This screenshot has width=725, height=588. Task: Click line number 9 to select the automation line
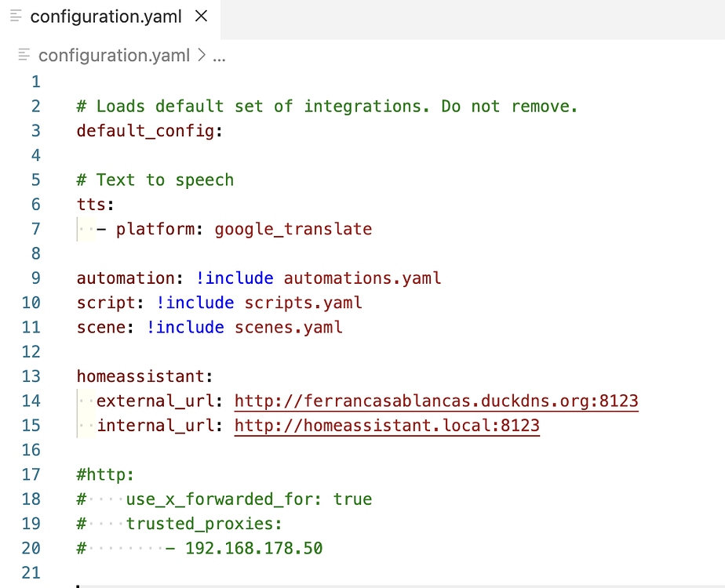[35, 278]
